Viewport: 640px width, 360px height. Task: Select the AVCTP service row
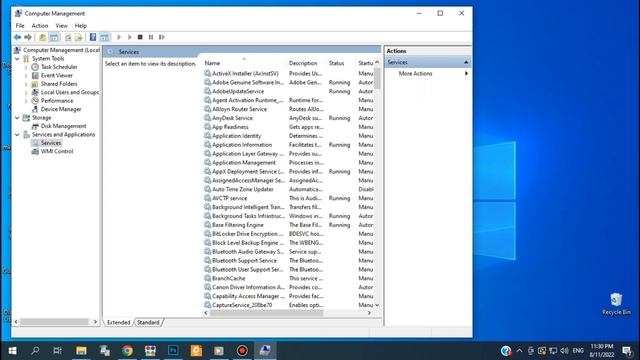click(229, 198)
